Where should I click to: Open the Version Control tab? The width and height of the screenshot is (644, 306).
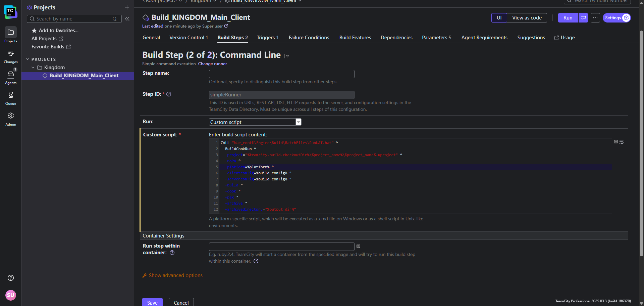pyautogui.click(x=189, y=38)
